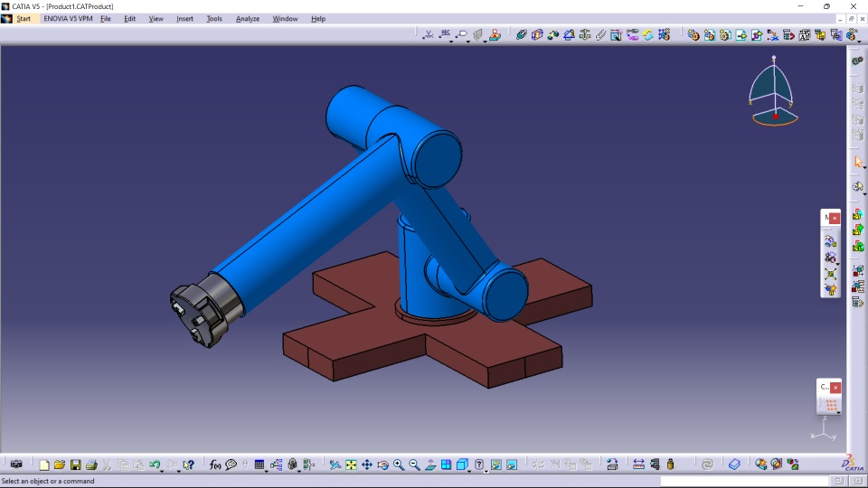Open the Window menu
This screenshot has width=868, height=488.
click(x=285, y=18)
